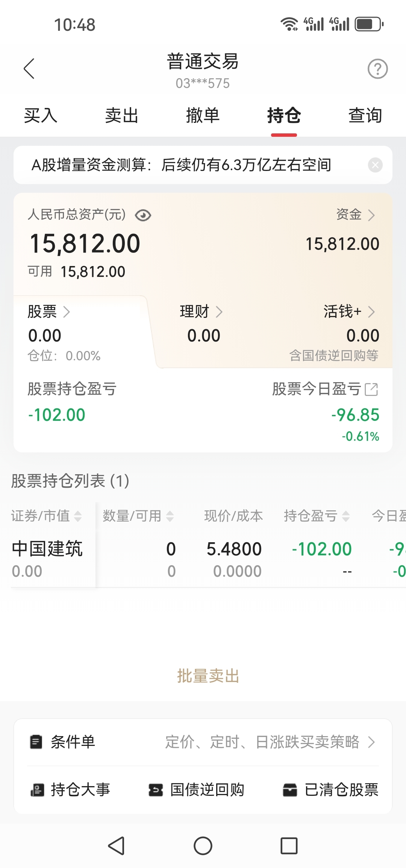406x868 pixels.
Task: Expand the 理财 wealth management section
Action: click(x=201, y=312)
